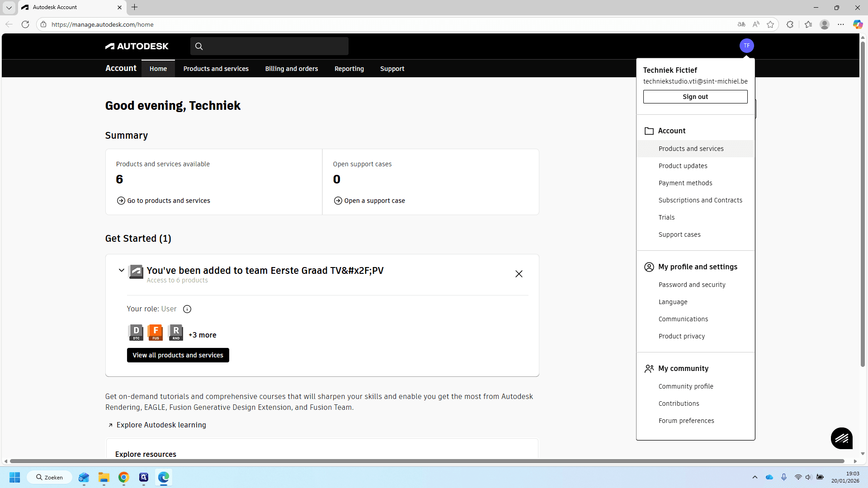Click the translate page icon
This screenshot has height=488, width=868.
coord(741,24)
